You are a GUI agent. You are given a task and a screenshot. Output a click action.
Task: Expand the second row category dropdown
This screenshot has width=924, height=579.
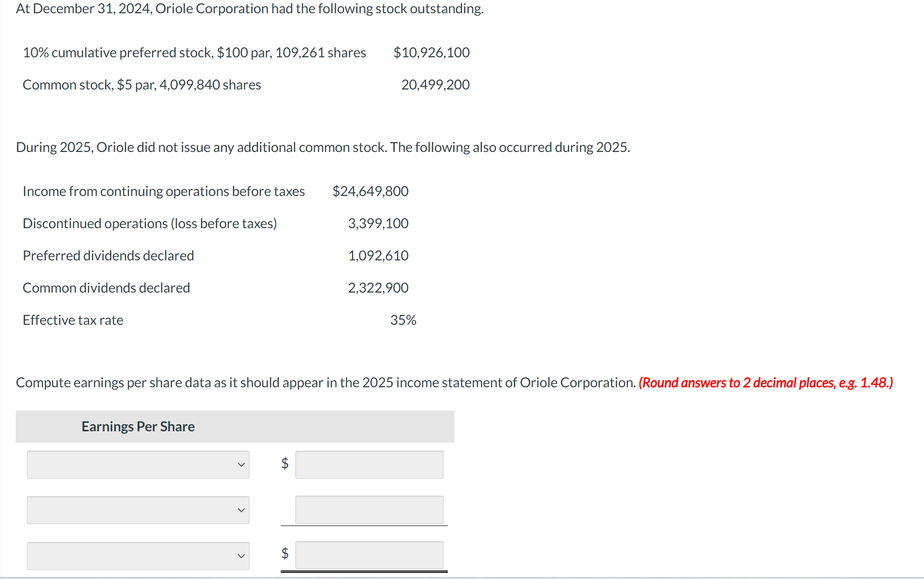tap(137, 510)
